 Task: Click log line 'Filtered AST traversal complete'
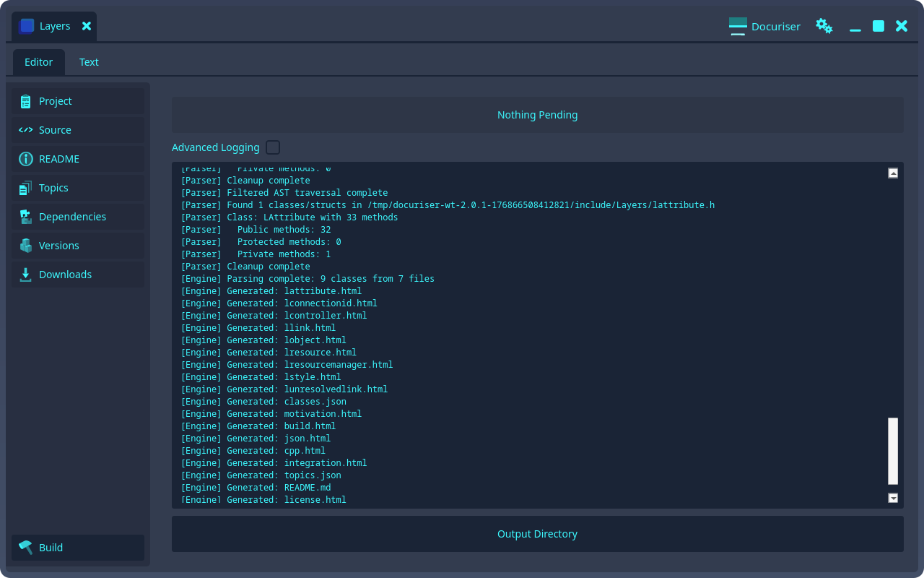(284, 193)
